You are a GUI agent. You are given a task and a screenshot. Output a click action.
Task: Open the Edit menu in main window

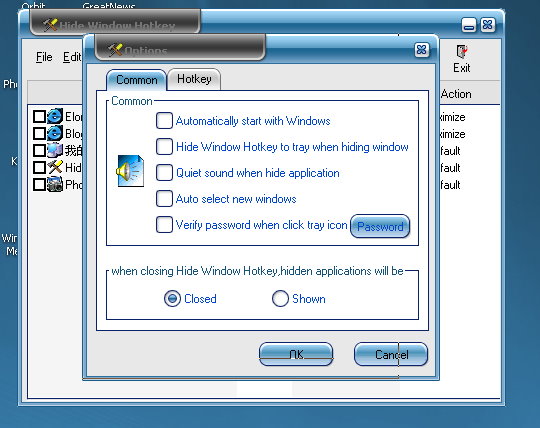pos(72,57)
